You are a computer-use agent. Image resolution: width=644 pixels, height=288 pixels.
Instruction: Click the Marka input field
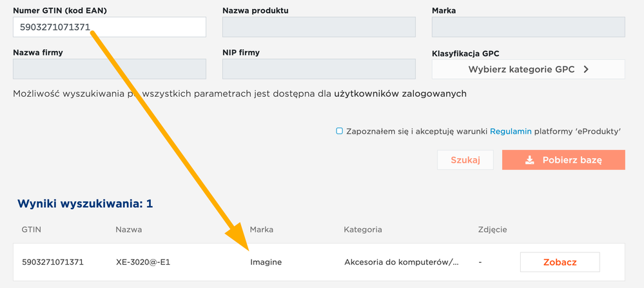point(528,27)
